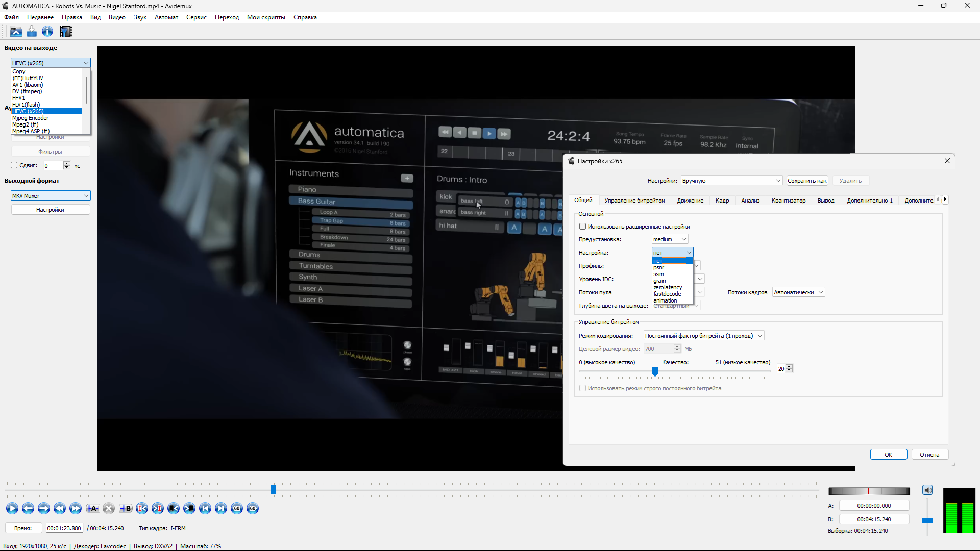Screen dimensions: 980x551
Task: Click the current time field 00:01:23.880
Action: tap(64, 528)
